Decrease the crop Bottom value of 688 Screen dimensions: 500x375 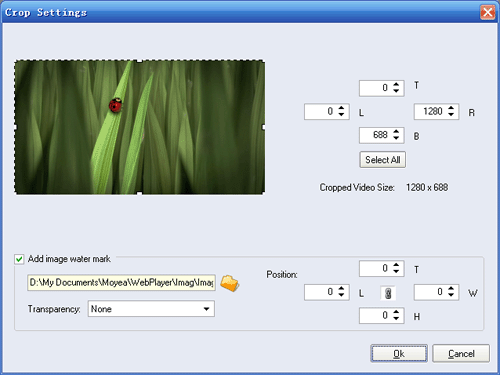pyautogui.click(x=396, y=138)
